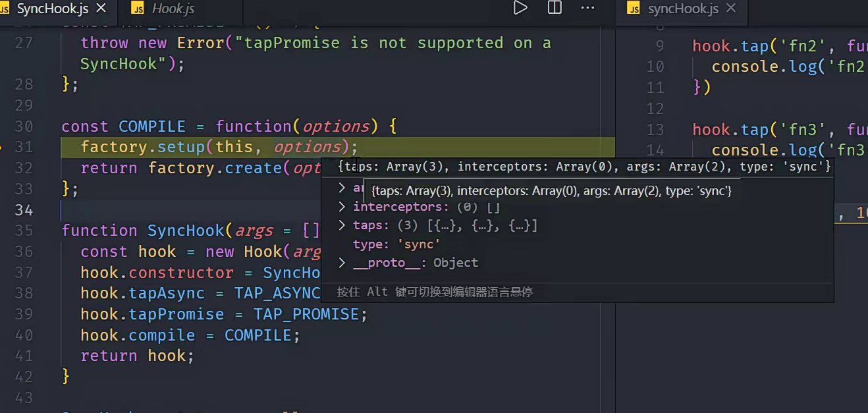The image size is (868, 413).
Task: Click the JS file icon on right syncHook.js tab
Action: pyautogui.click(x=634, y=9)
